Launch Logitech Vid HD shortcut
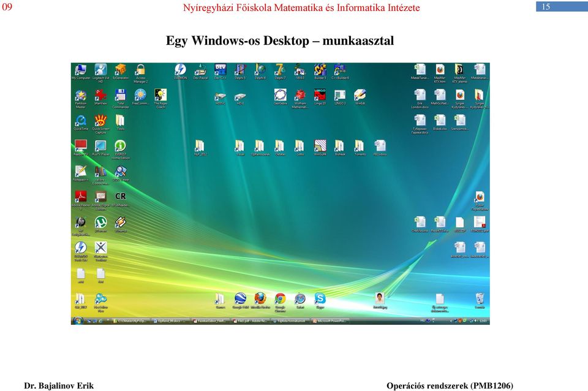This screenshot has height=391, width=588. (100, 73)
